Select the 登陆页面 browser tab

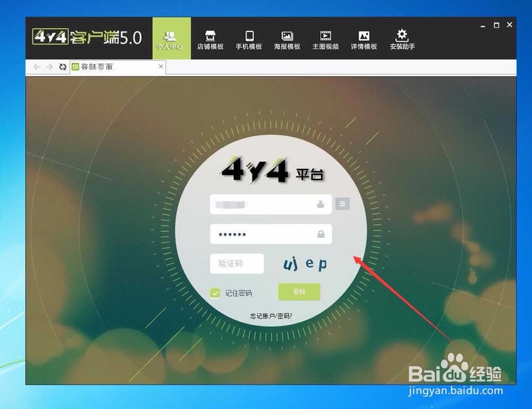tap(118, 67)
